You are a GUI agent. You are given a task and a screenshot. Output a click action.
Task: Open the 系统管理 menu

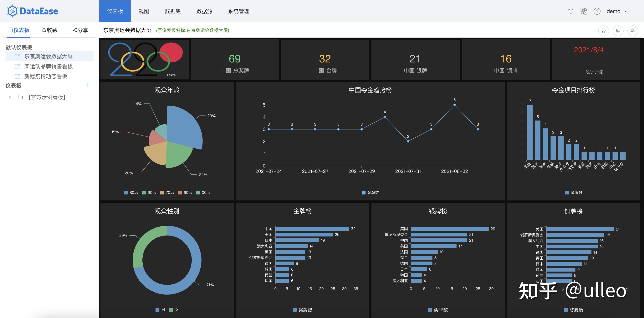click(238, 11)
